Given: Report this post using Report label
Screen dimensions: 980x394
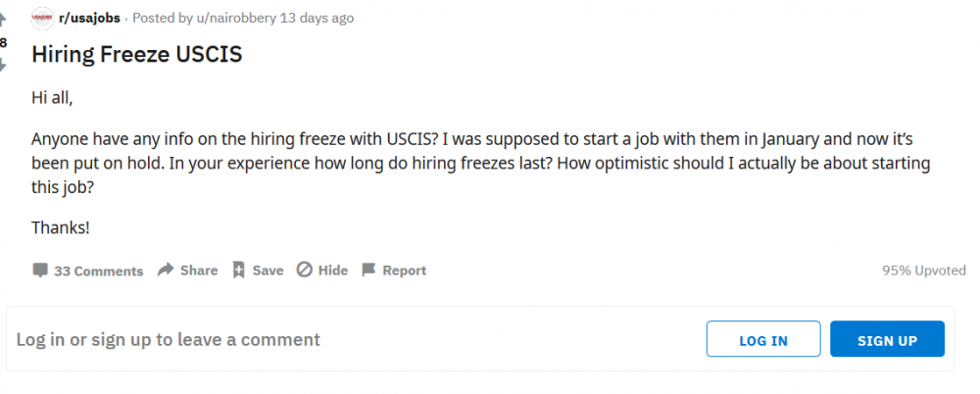Looking at the screenshot, I should [x=405, y=271].
